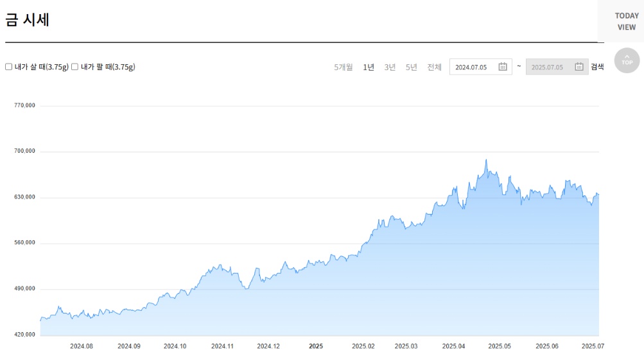This screenshot has width=644, height=361.
Task: Click the end date field 2025.07.05
Action: point(548,67)
